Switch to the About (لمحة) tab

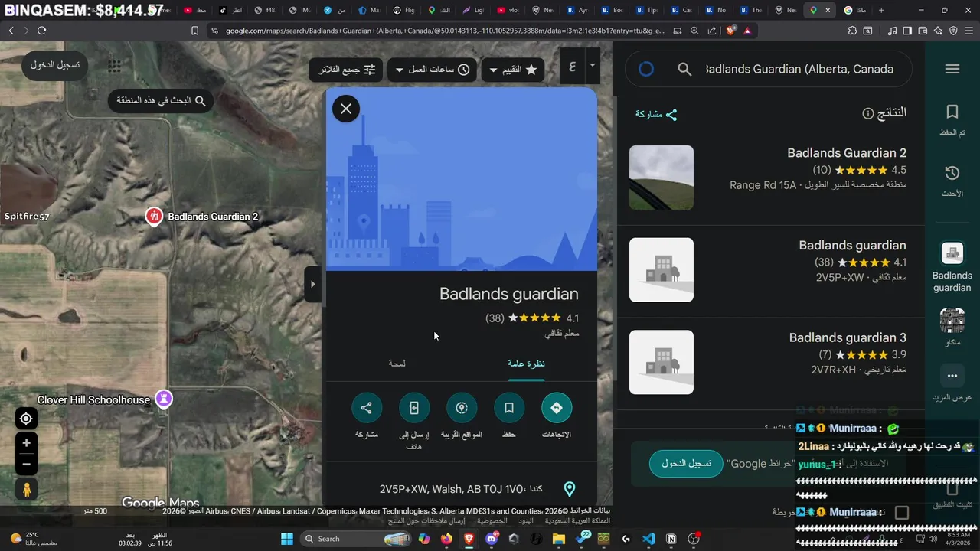tap(397, 364)
